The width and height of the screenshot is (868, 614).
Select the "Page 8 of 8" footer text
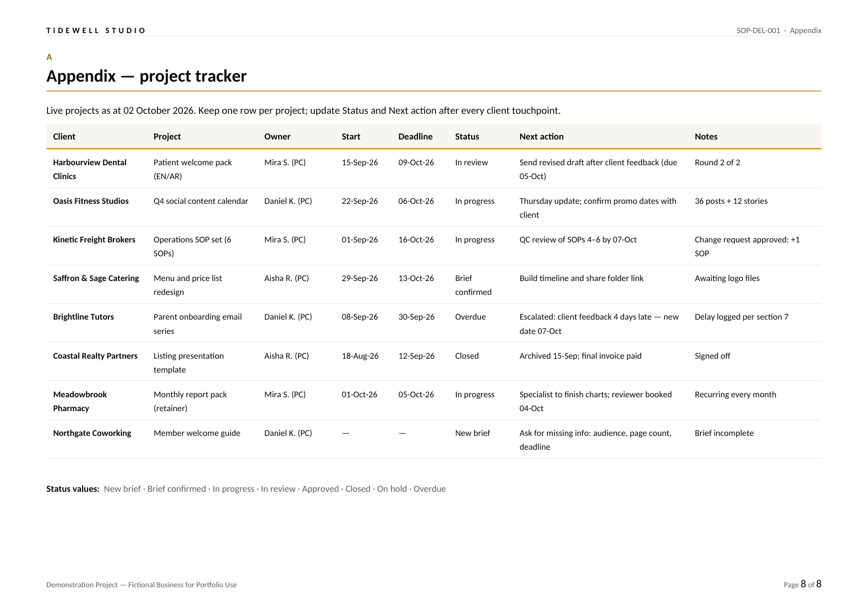(803, 584)
